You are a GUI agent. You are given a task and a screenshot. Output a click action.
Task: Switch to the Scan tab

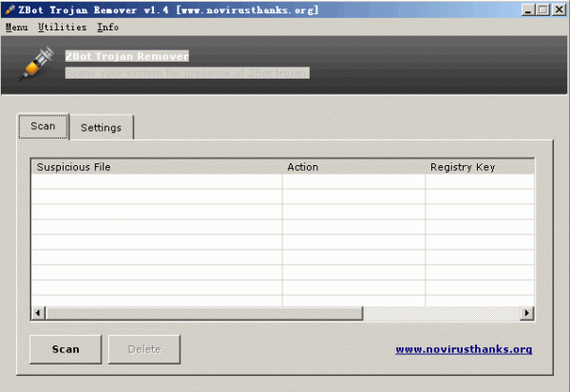[x=44, y=126]
